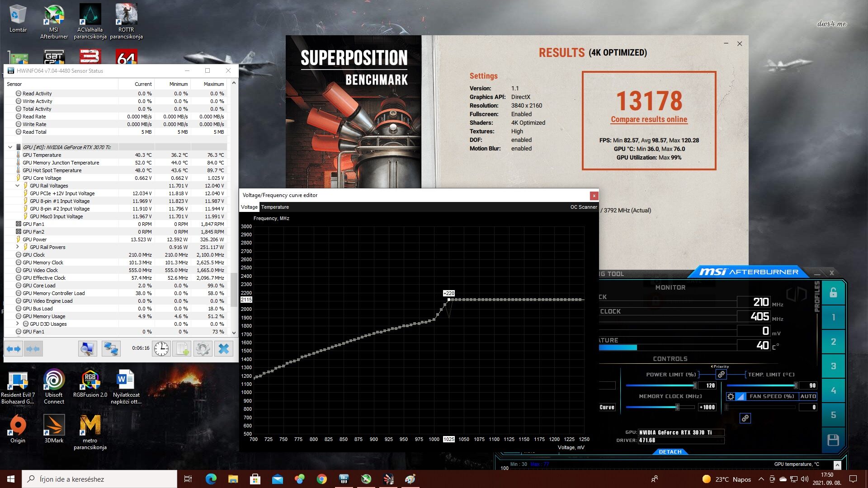Collapse GPU RTX 3070 Ti sensor group

pos(10,147)
